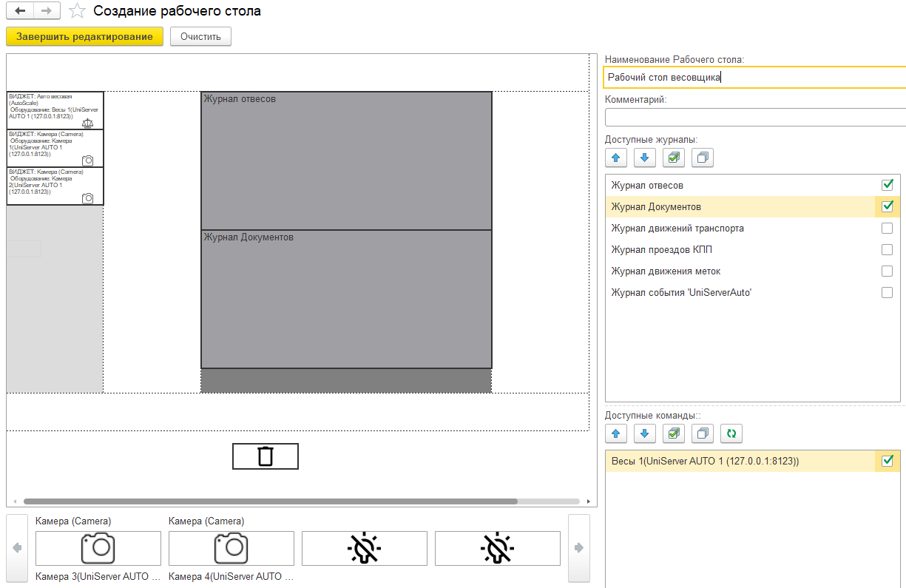This screenshot has height=588, width=906.
Task: Click the trash bin icon below the layout
Action: tap(266, 456)
